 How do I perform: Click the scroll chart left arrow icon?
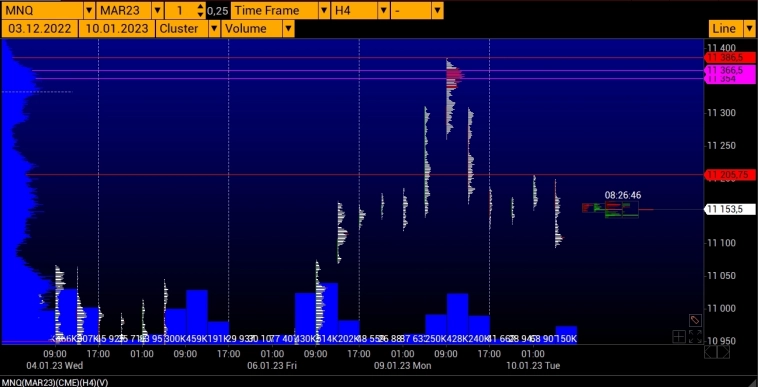pos(710,352)
